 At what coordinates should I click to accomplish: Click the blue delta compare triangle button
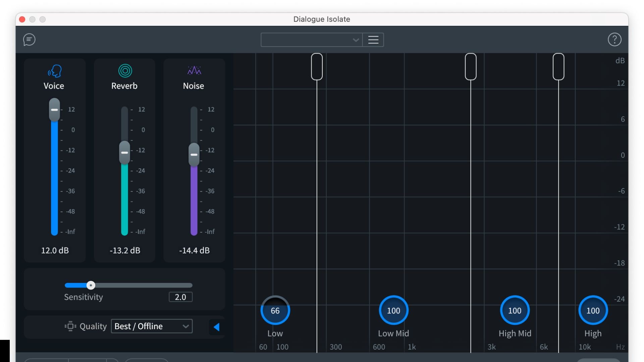[x=216, y=326]
